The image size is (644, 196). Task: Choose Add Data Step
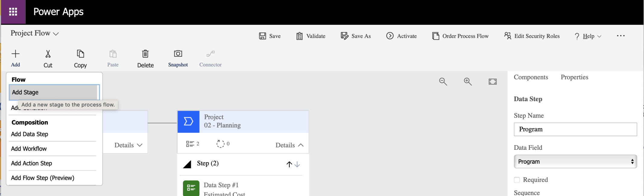(x=30, y=134)
